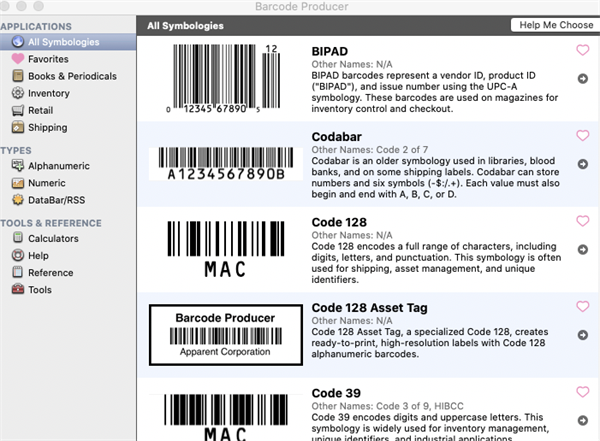Click the Codabar barcode thumbnail
Image resolution: width=600 pixels, height=441 pixels.
226,163
